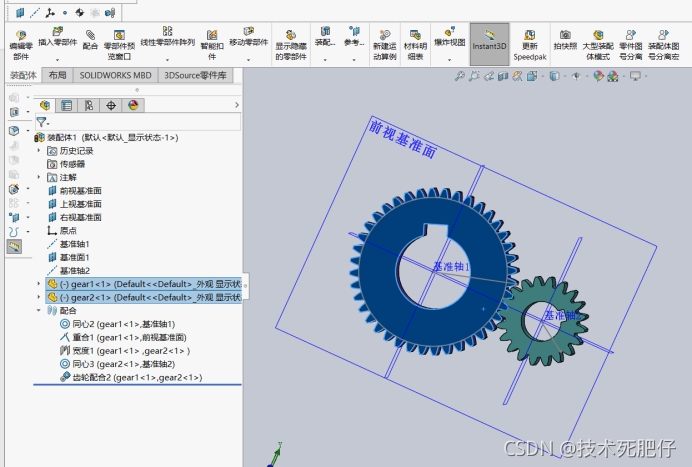Viewport: 692px width, 467px height.
Task: Switch to the 布局 layout tab
Action: click(x=57, y=75)
